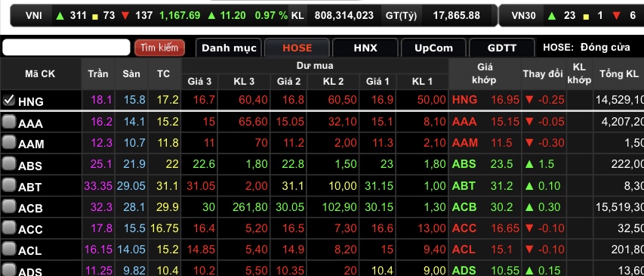Click the HNG red symbol in Giá khớp
The width and height of the screenshot is (644, 276).
[x=464, y=100]
